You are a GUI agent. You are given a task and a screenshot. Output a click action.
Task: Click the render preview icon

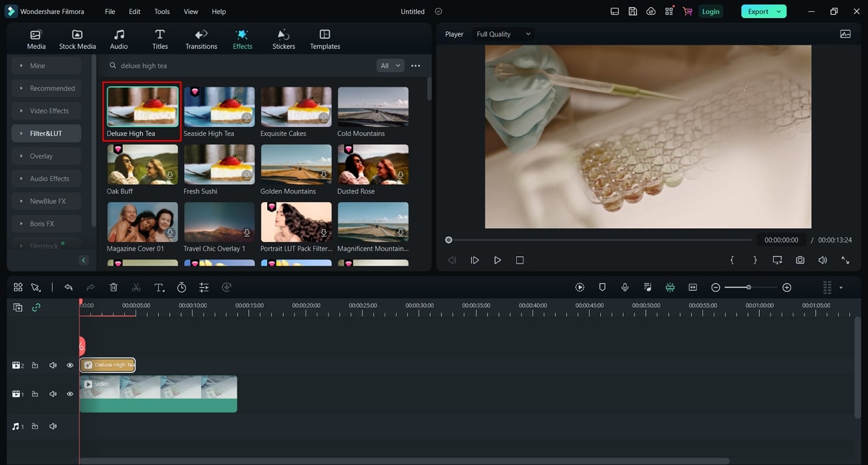point(580,288)
